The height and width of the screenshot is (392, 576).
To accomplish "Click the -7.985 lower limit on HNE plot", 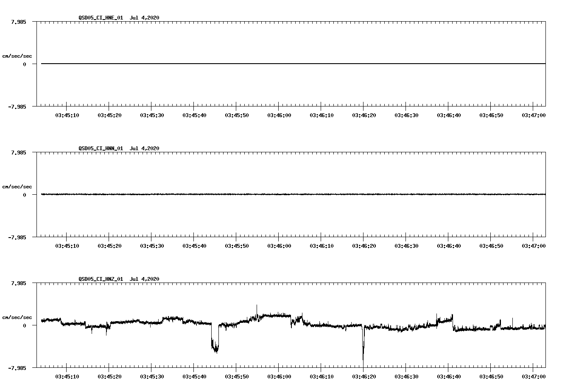I will tap(17, 106).
